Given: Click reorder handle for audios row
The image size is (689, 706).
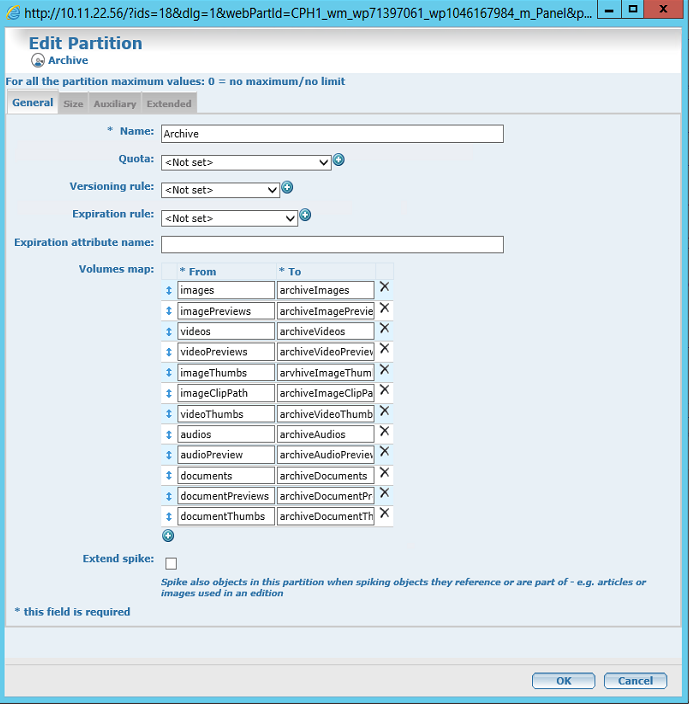Looking at the screenshot, I should [x=169, y=434].
